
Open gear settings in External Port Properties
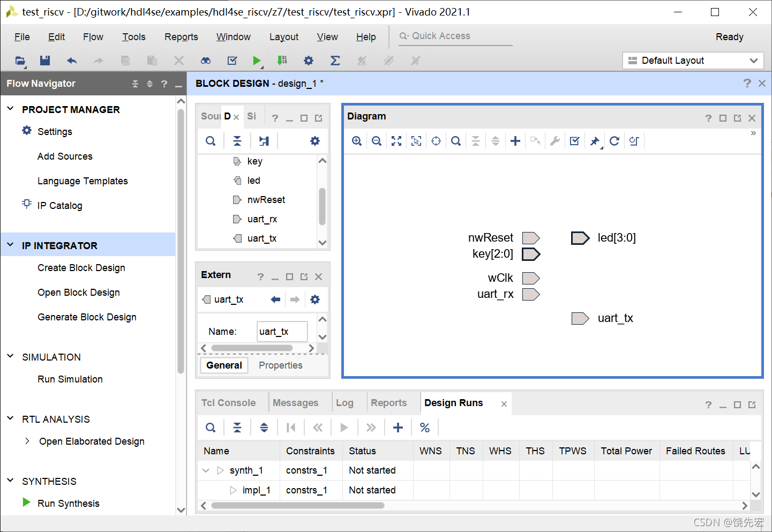coord(315,299)
